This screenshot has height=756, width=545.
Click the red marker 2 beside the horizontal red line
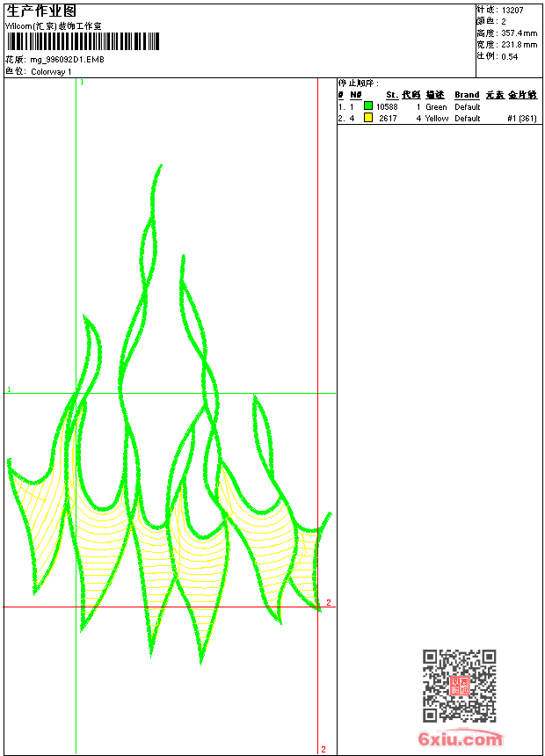tap(329, 603)
